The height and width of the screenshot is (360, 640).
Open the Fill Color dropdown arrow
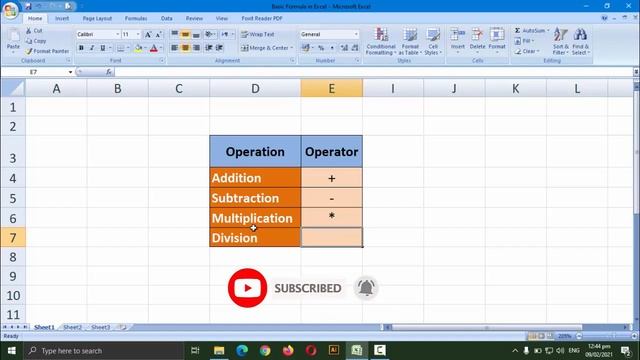click(145, 48)
